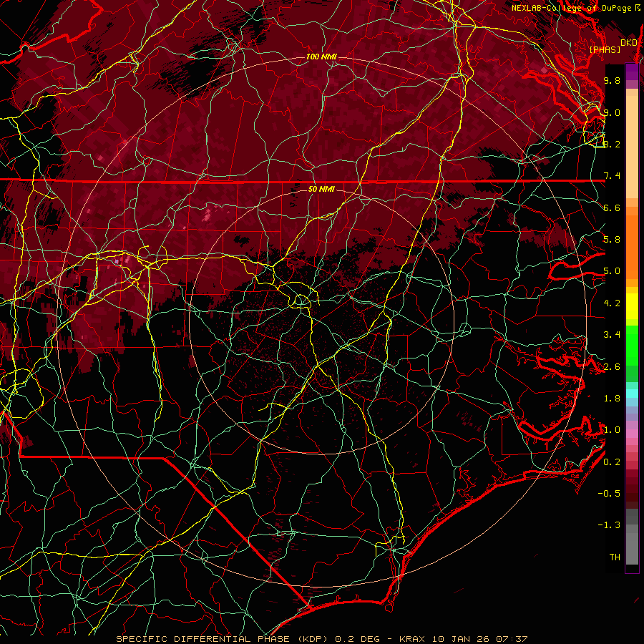Click the DKD label above the color scale

[629, 42]
